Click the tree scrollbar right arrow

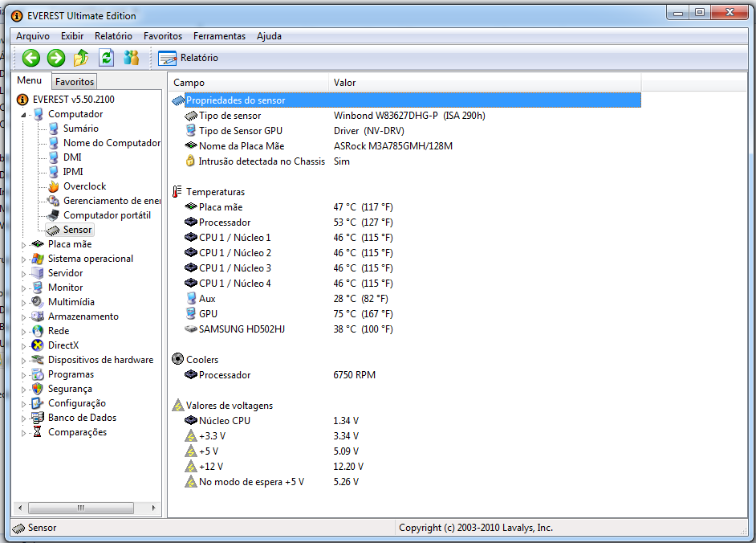click(154, 508)
